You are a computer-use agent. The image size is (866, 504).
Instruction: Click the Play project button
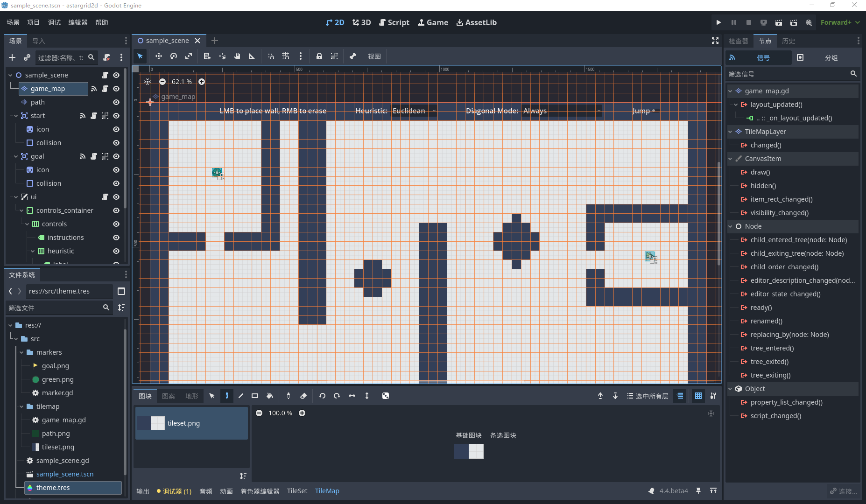pyautogui.click(x=718, y=22)
